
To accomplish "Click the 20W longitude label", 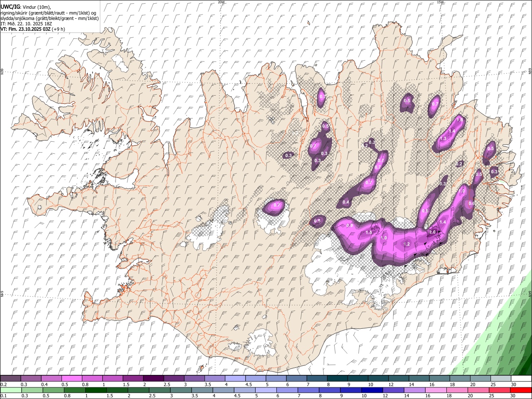I will click(221, 2).
